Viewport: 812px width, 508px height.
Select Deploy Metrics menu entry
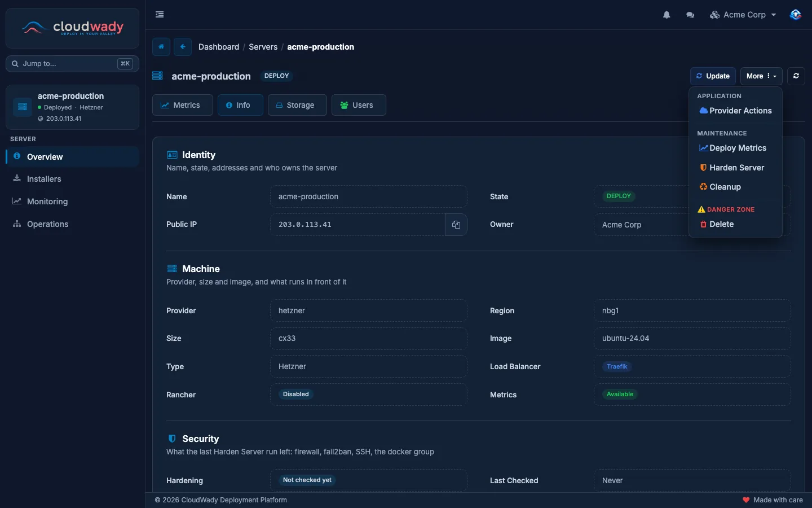tap(735, 148)
